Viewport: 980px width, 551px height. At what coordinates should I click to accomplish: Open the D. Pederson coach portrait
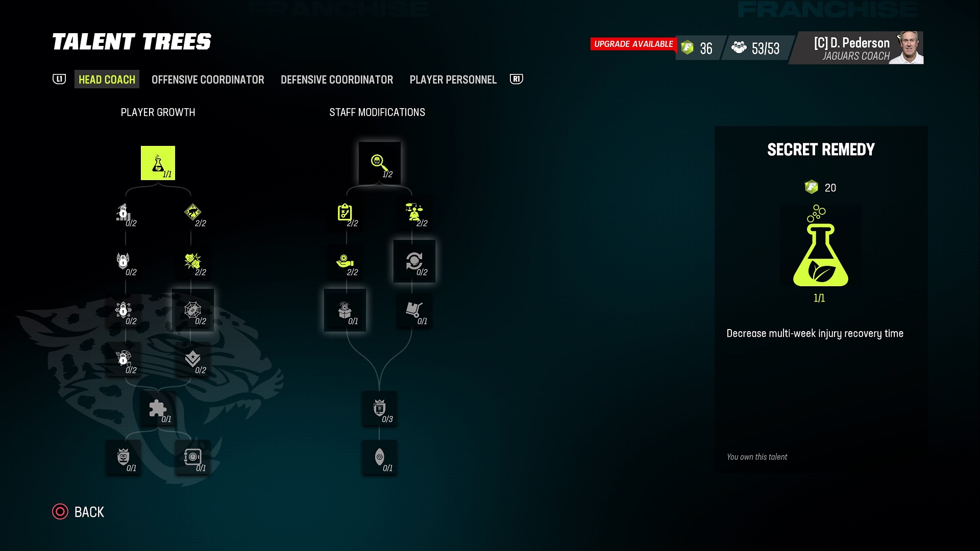pos(908,47)
